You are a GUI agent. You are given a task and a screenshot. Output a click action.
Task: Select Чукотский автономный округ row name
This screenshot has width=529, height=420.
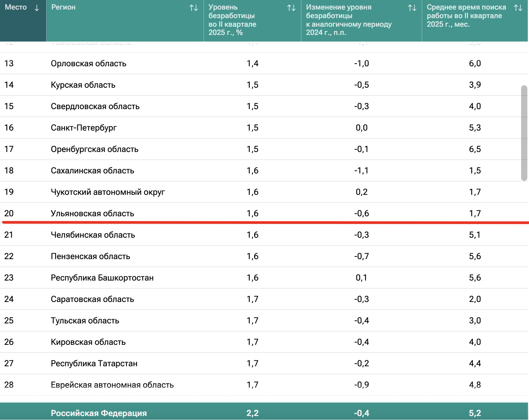coord(108,192)
